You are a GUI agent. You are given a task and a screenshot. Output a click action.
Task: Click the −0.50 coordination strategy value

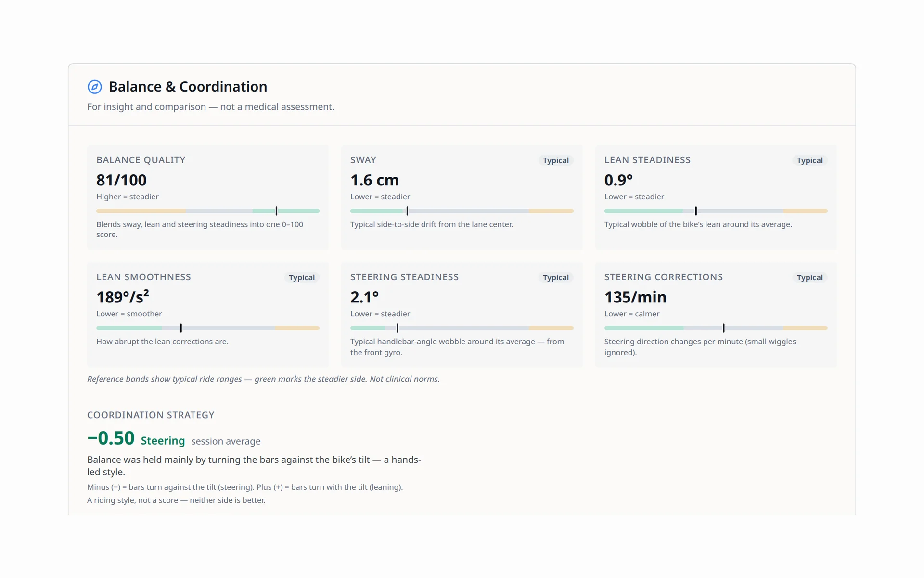[x=111, y=438]
